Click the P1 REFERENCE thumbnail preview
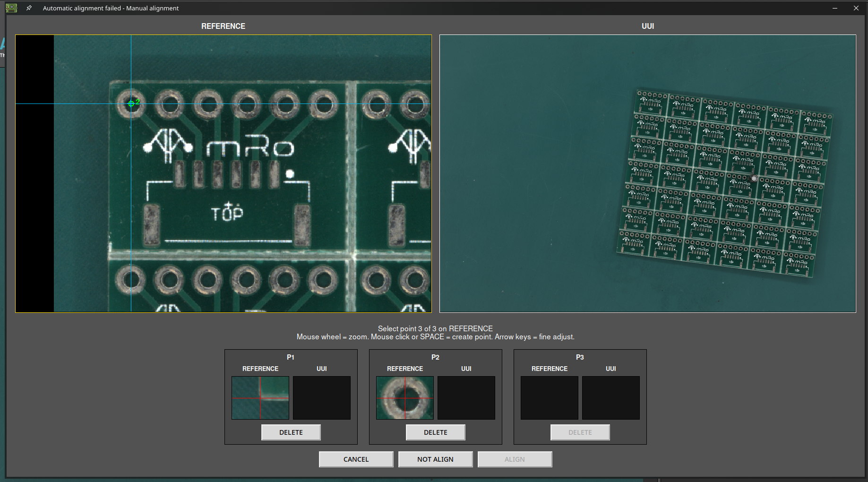Image resolution: width=868 pixels, height=482 pixels. coord(260,398)
